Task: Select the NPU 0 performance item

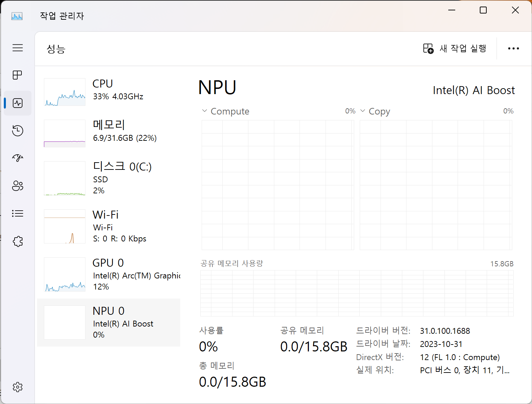Action: (109, 322)
